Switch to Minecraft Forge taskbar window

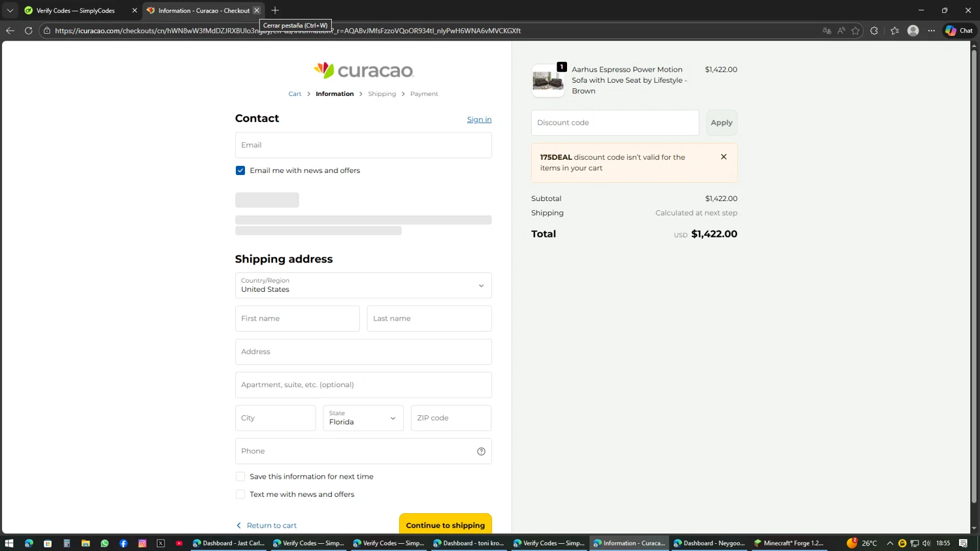point(789,543)
